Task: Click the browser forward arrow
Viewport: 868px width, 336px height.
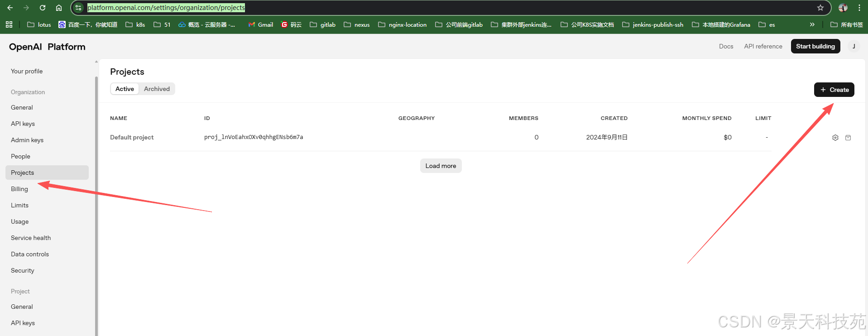Action: pyautogui.click(x=26, y=8)
